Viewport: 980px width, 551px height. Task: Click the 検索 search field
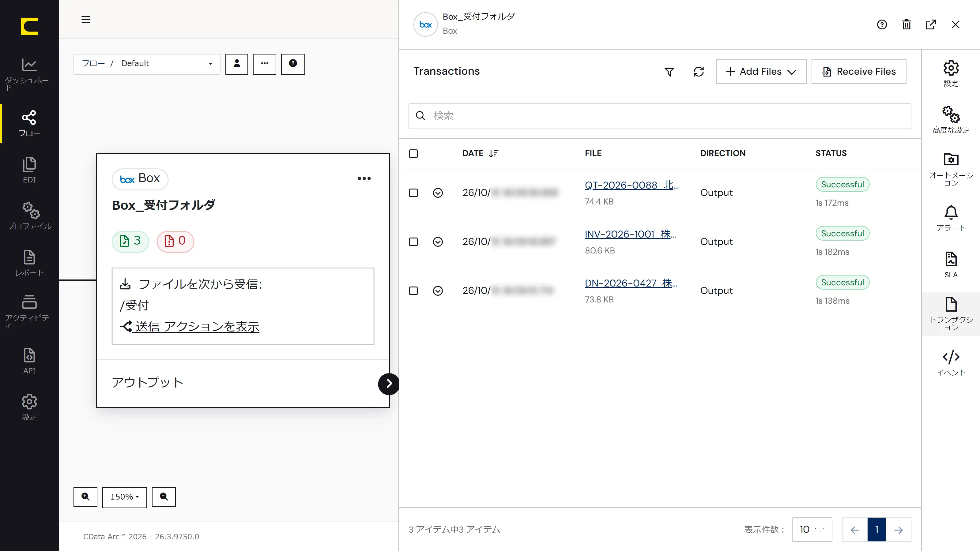pyautogui.click(x=660, y=116)
